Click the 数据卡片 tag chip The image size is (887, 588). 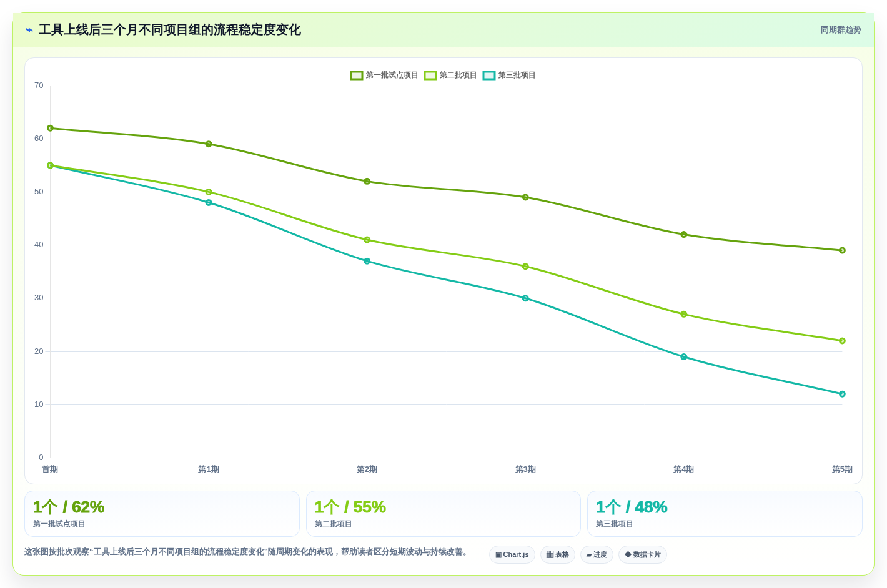[x=643, y=555]
